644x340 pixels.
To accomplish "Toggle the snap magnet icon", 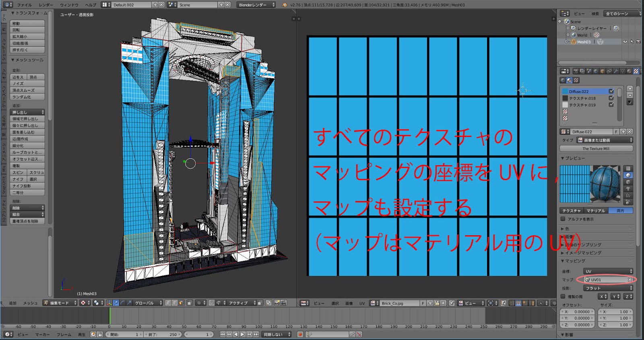I will tap(212, 303).
